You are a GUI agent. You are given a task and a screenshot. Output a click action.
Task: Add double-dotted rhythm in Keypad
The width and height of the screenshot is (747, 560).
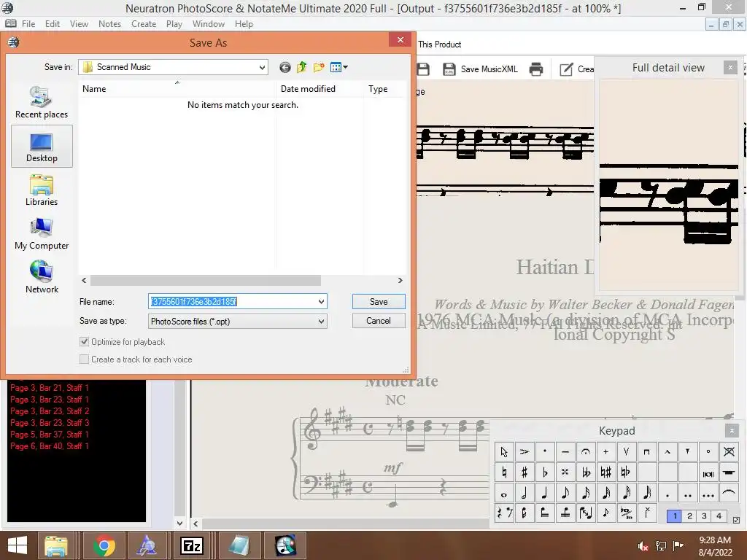pos(687,494)
